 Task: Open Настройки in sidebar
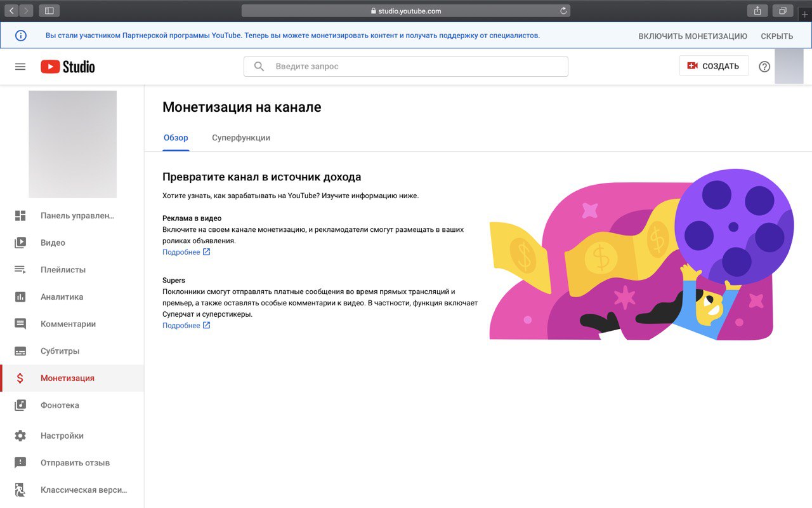tap(72, 436)
